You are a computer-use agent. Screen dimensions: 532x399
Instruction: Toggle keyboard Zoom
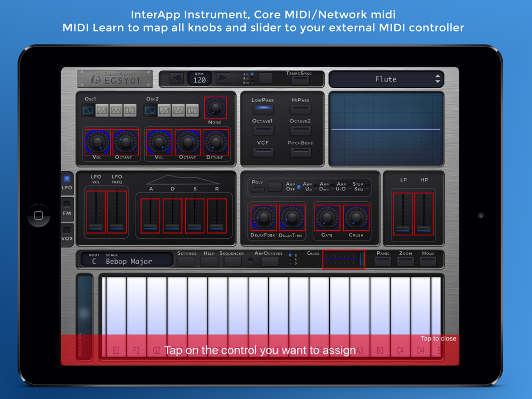tap(405, 261)
